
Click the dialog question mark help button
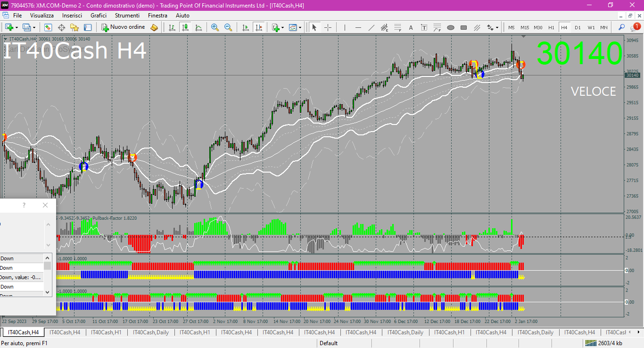tap(24, 205)
